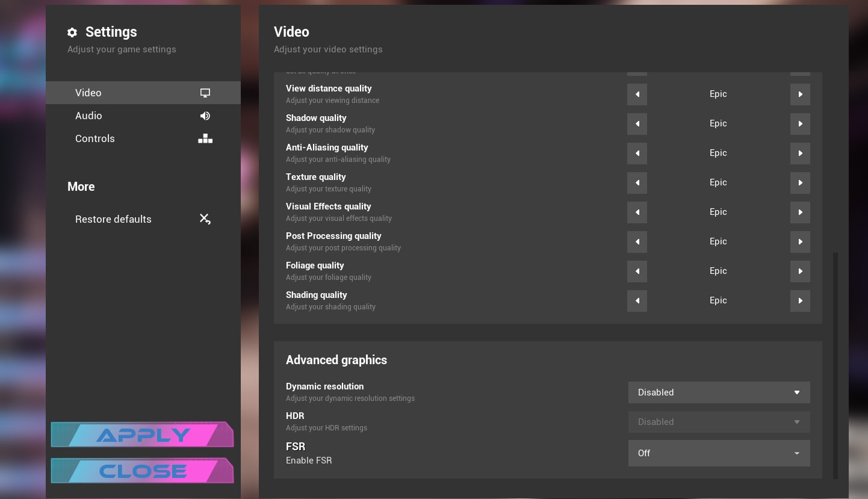This screenshot has width=868, height=499.
Task: Raise Shadow quality using right arrow
Action: [800, 123]
